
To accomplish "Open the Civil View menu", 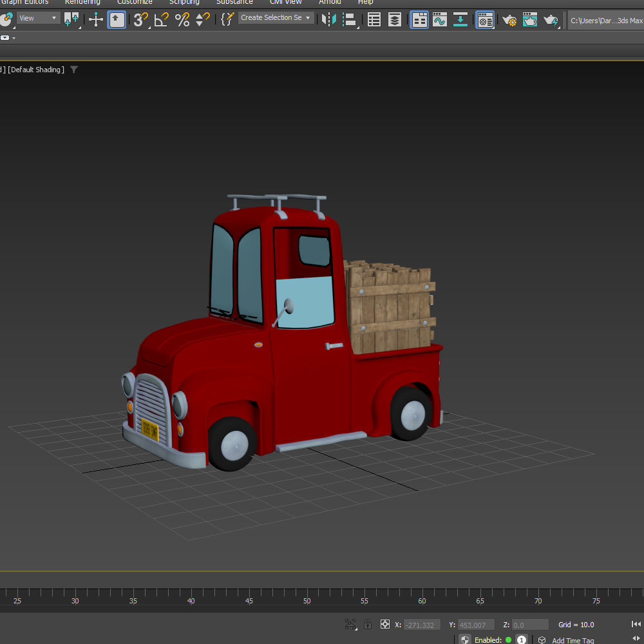I will (x=286, y=2).
